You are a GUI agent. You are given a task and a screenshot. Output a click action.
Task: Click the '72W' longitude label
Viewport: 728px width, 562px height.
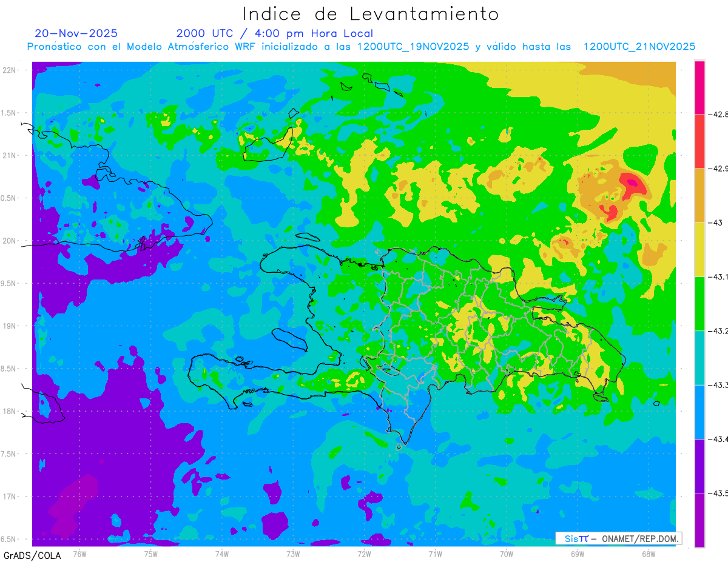pos(364,554)
